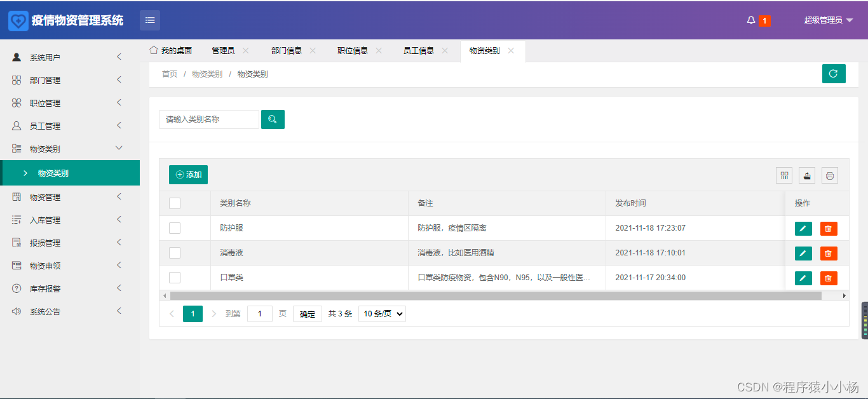868x399 pixels.
Task: Close the 部门信息 tab
Action: [313, 51]
